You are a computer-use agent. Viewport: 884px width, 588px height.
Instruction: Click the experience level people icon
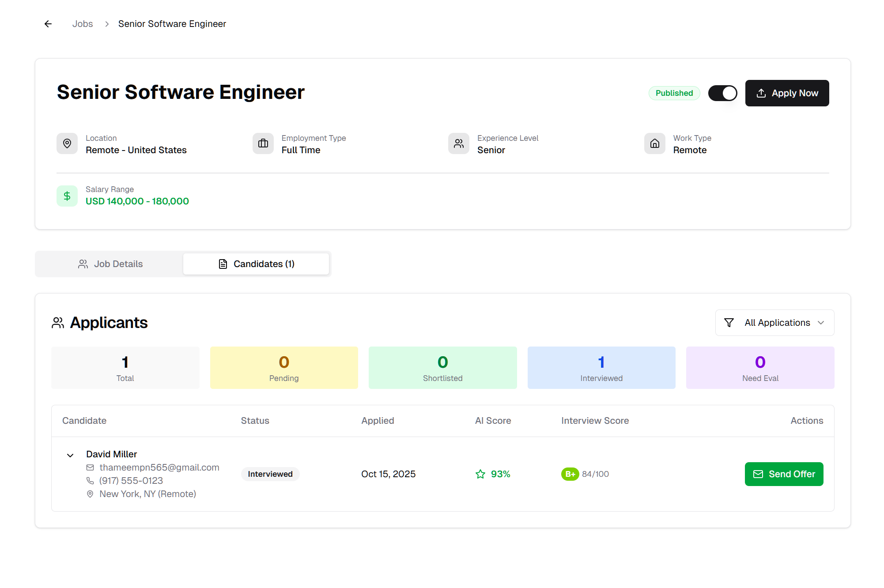tap(459, 143)
